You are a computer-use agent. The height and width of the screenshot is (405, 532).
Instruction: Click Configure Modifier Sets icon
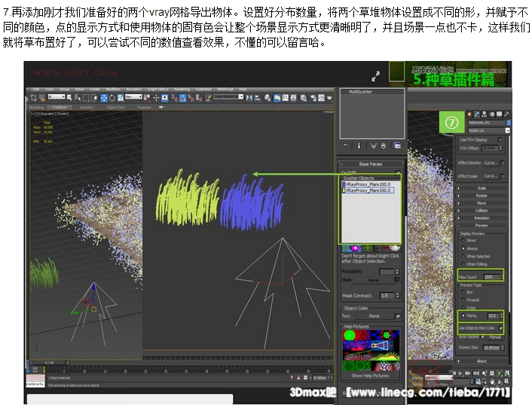[397, 146]
